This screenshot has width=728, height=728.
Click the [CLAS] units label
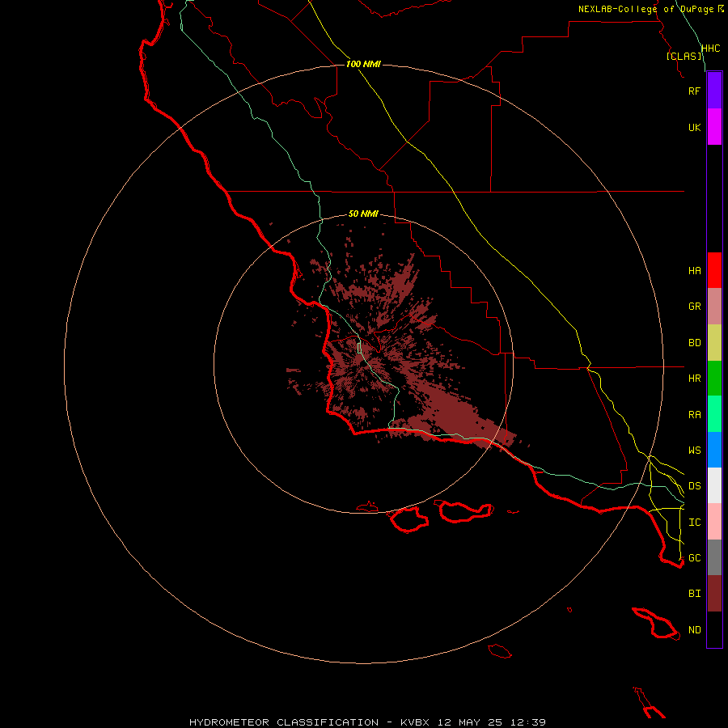click(684, 57)
